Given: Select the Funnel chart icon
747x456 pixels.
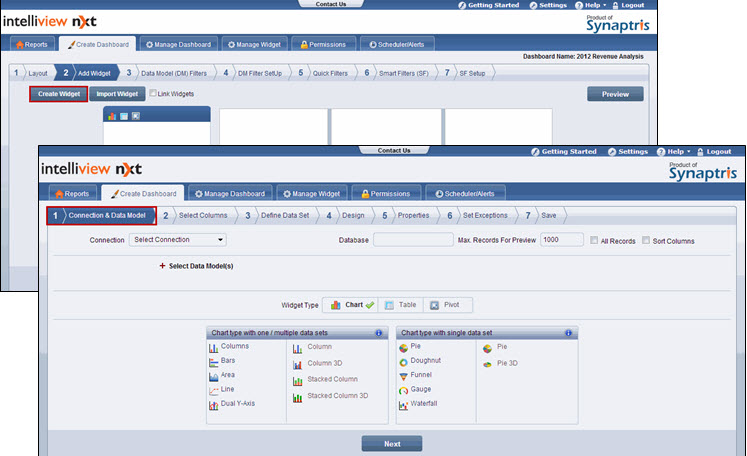Looking at the screenshot, I should pos(404,377).
